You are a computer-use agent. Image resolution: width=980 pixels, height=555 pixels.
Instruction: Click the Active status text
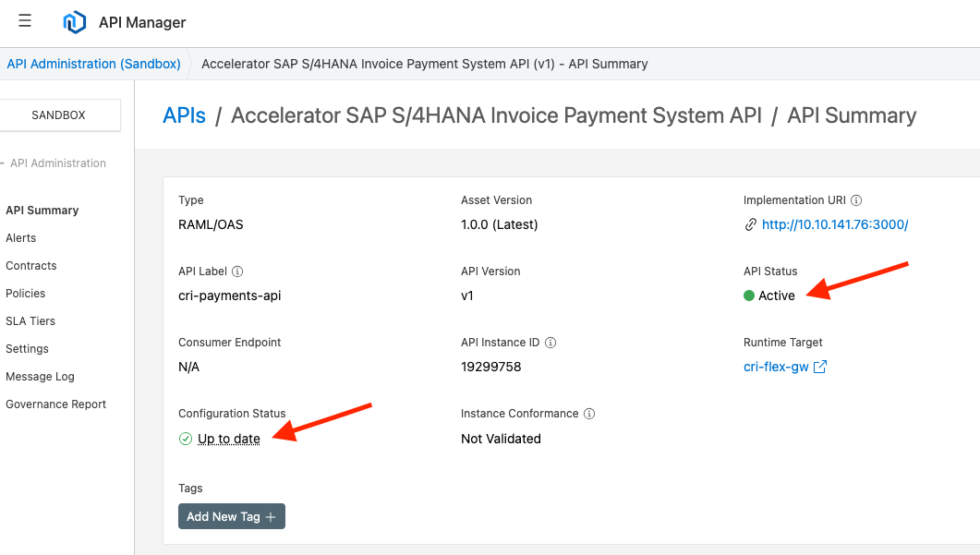click(x=777, y=296)
